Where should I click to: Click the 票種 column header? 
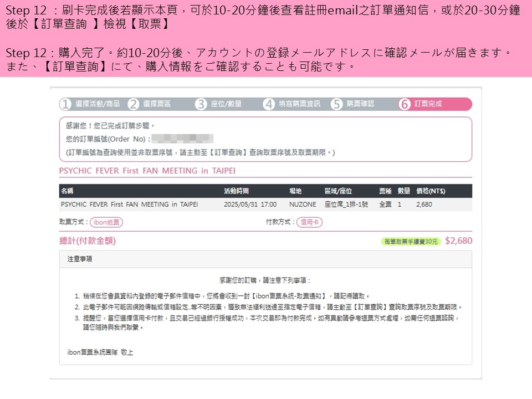pos(386,191)
